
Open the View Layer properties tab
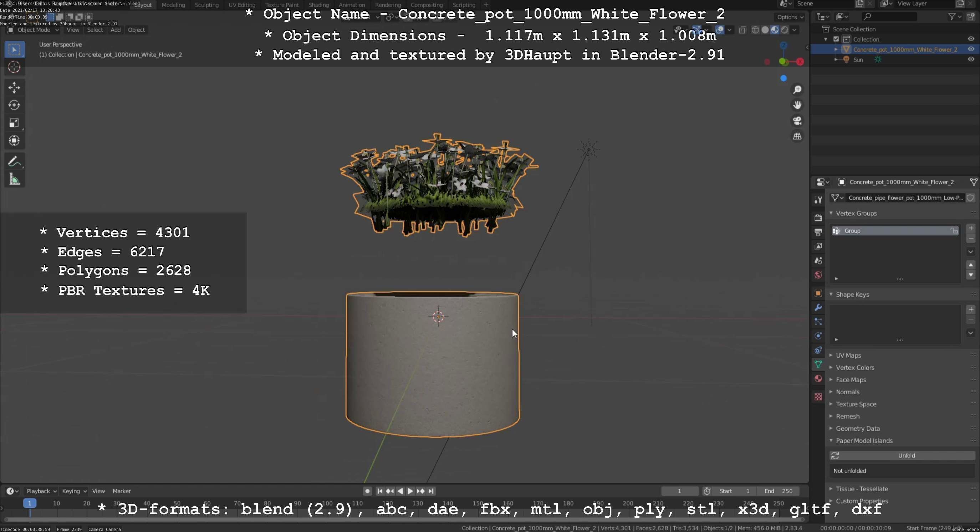click(818, 246)
